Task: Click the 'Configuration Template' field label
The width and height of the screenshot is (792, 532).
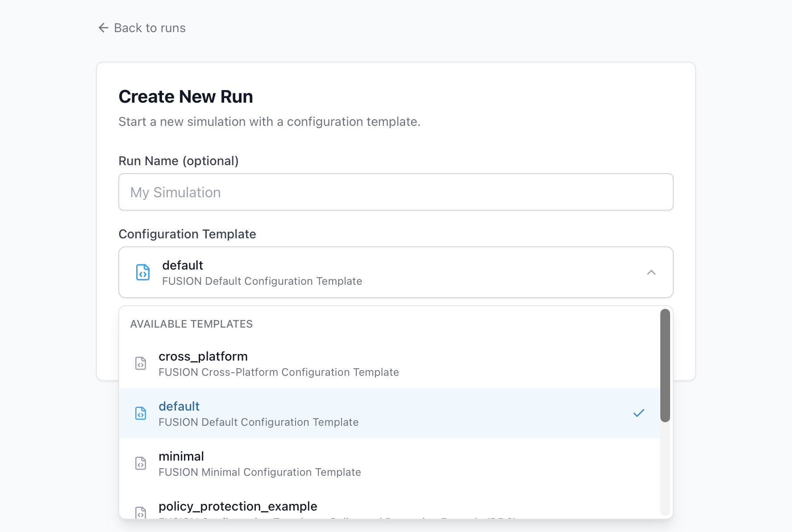Action: [x=187, y=234]
